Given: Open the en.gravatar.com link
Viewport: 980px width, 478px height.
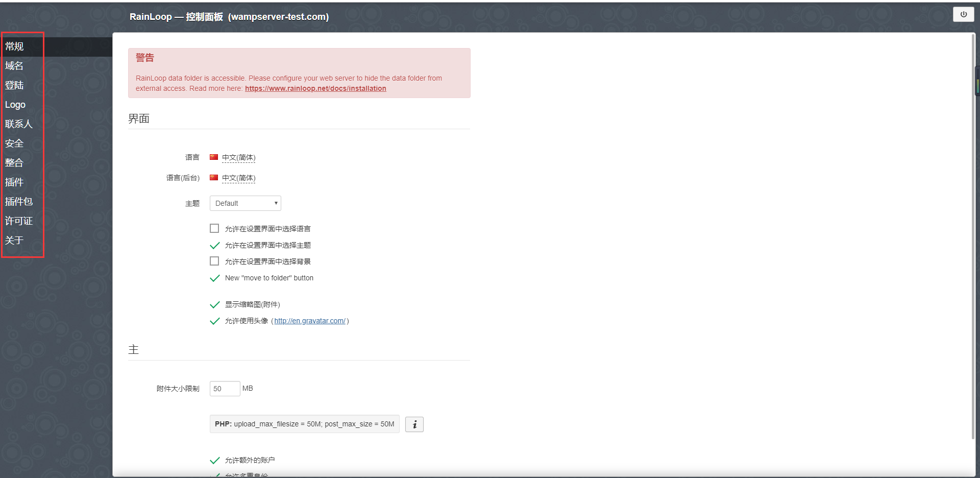Looking at the screenshot, I should pos(310,321).
